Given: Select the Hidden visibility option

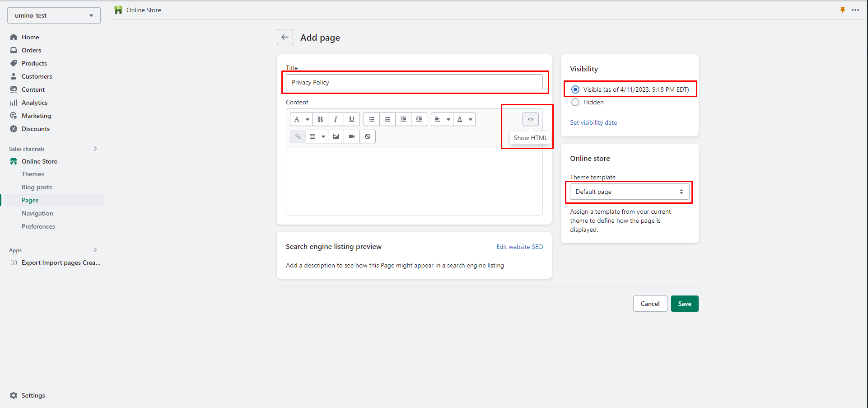Looking at the screenshot, I should click(575, 102).
